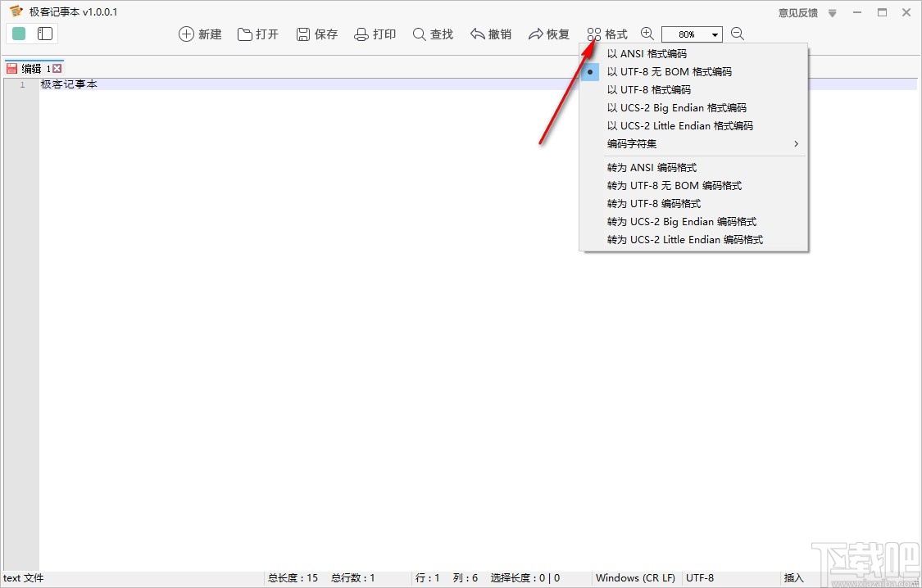
Task: Choose 转为 UCS-2 Big Endian 编码格式
Action: [x=693, y=221]
